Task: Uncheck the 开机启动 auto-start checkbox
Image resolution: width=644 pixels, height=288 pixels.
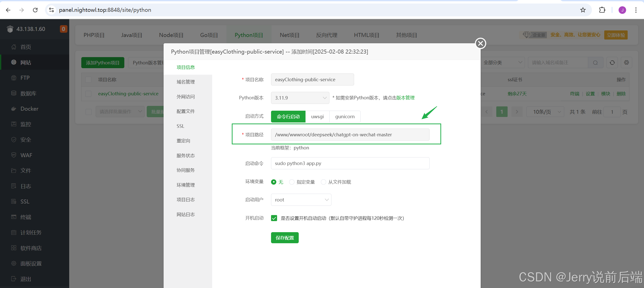Action: [x=274, y=218]
